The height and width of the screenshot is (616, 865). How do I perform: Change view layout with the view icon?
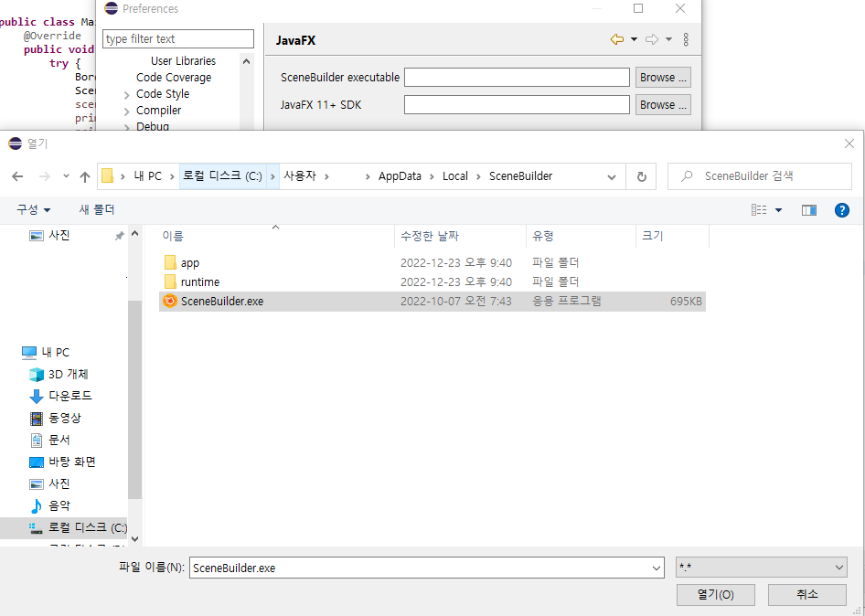click(x=759, y=209)
